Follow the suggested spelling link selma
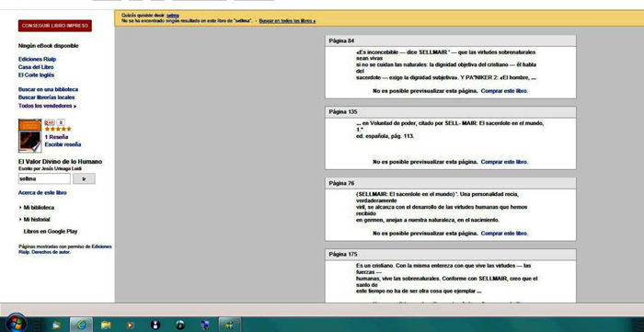Image resolution: width=644 pixels, height=332 pixels. (173, 16)
